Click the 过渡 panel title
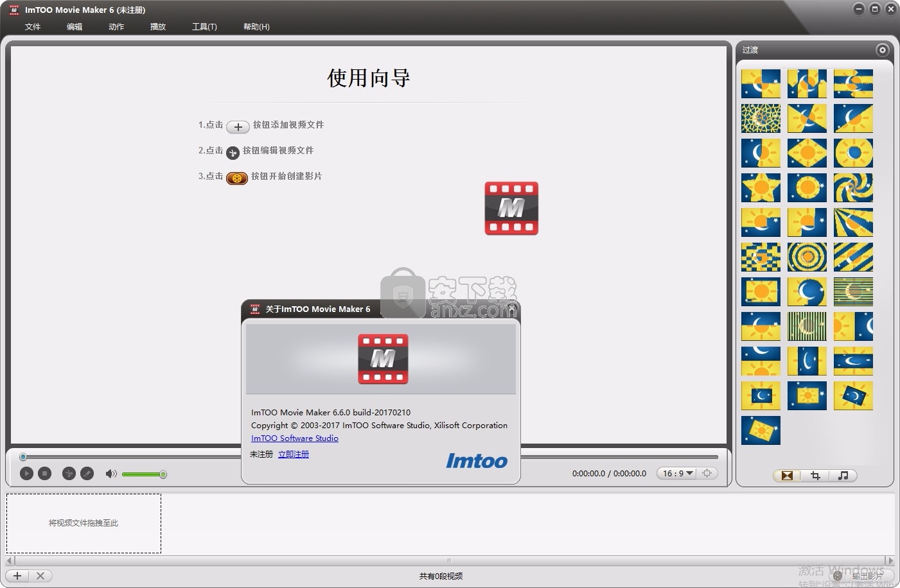The width and height of the screenshot is (900, 588). pyautogui.click(x=750, y=50)
